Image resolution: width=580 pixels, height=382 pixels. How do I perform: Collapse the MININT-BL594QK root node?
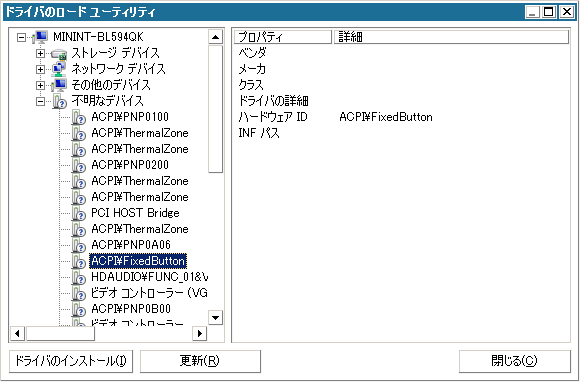click(x=22, y=37)
